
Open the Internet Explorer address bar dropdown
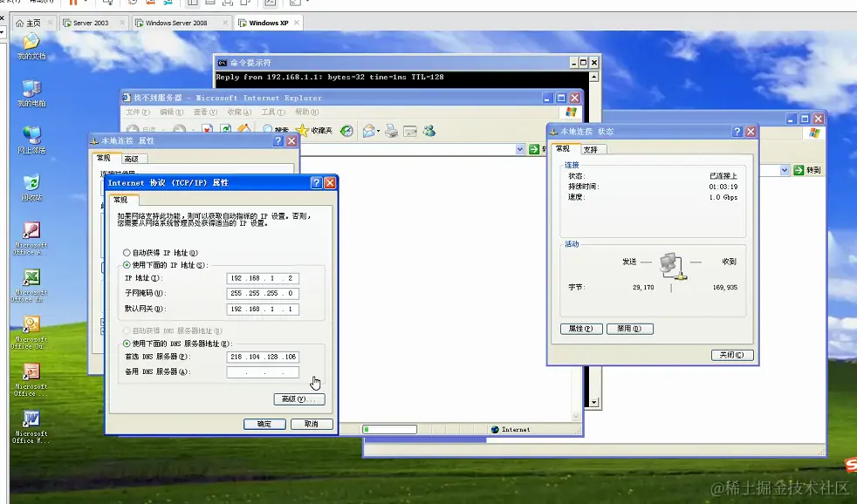520,150
